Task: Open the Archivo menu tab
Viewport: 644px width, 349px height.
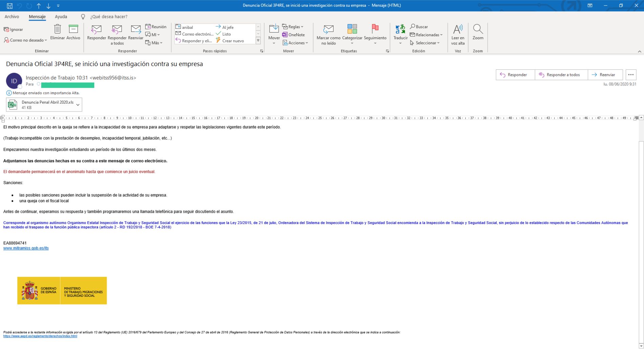Action: coord(12,17)
